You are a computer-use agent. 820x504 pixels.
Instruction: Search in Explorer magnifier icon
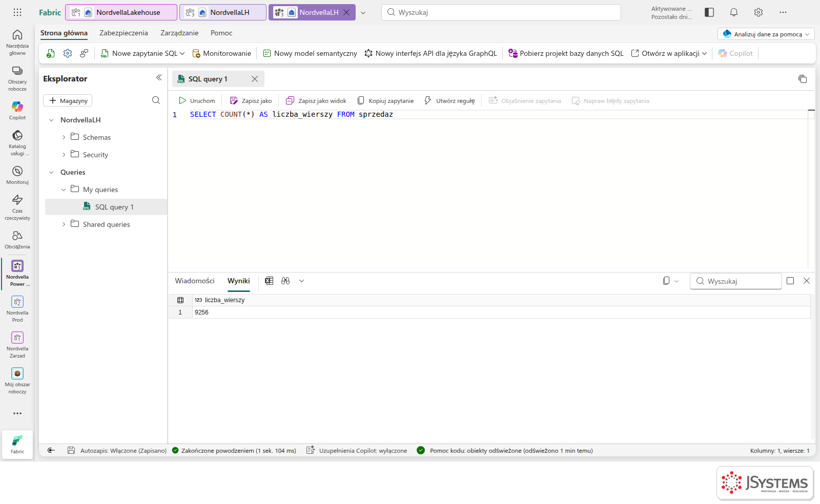coord(156,100)
